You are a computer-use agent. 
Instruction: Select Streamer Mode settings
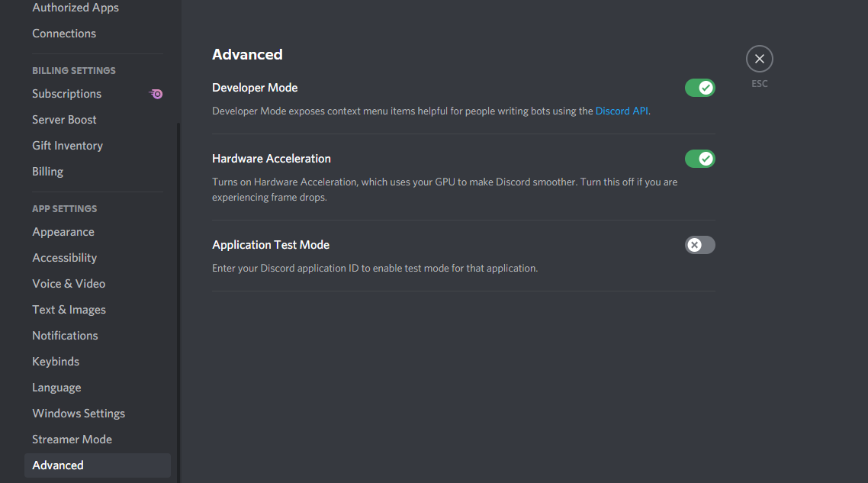pos(72,440)
